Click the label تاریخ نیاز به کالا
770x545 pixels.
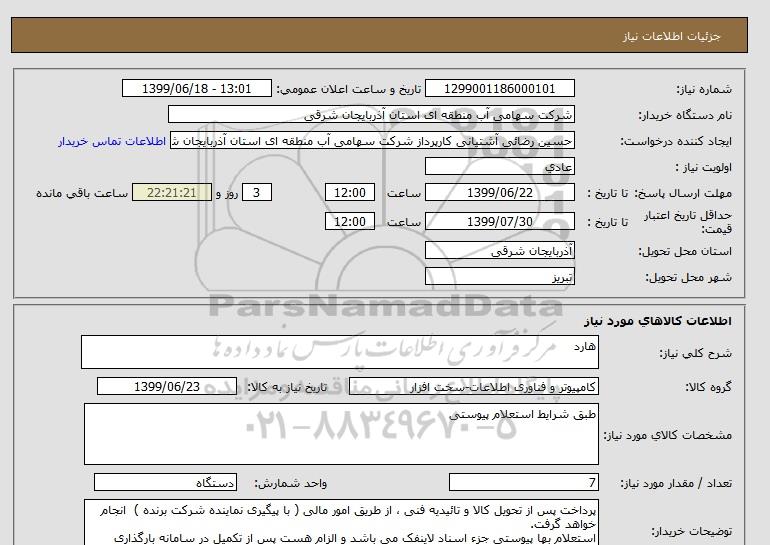287,387
